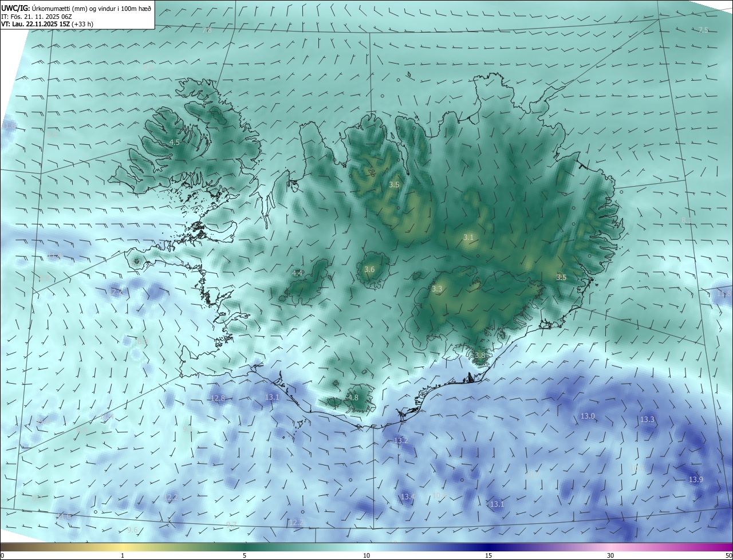Click the 13.4 value in the southern ocean
Image resolution: width=733 pixels, height=560 pixels.
[x=408, y=496]
